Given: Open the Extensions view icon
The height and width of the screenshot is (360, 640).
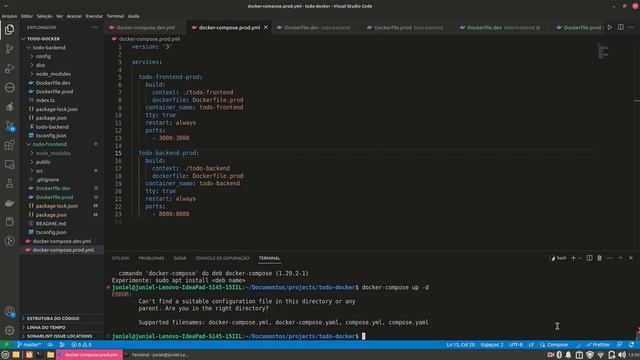Looking at the screenshot, I should (x=9, y=145).
